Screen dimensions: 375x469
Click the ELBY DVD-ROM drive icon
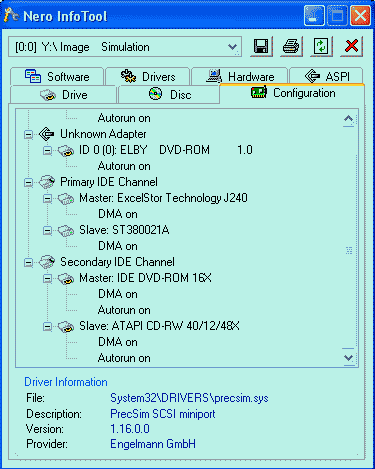click(x=66, y=150)
